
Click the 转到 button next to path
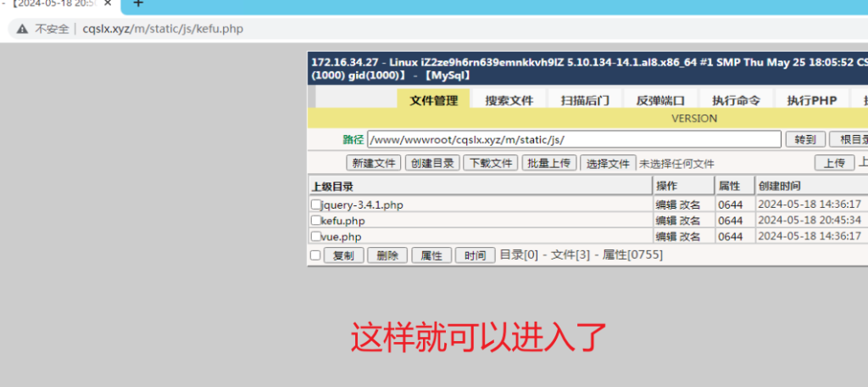click(x=805, y=140)
